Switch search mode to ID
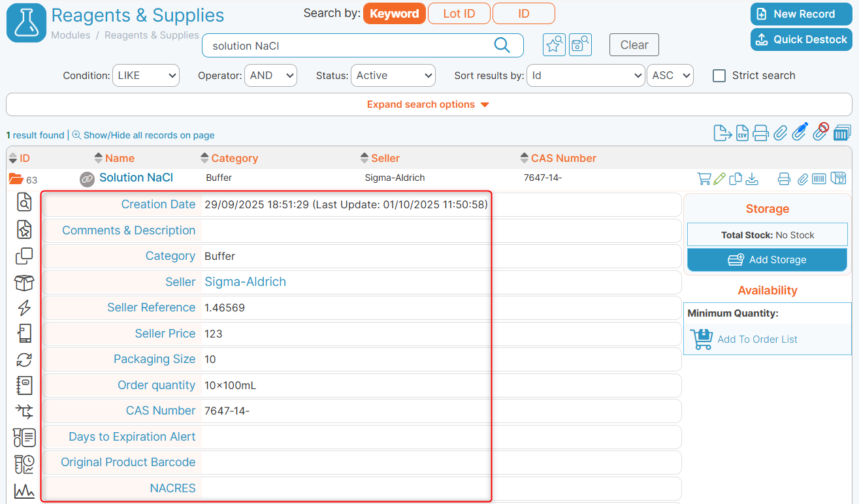The height and width of the screenshot is (504, 859). tap(524, 14)
